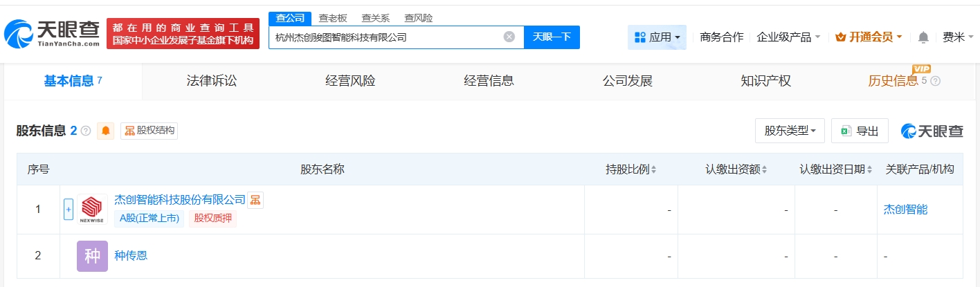Click the shareholder count number 2
Image resolution: width=980 pixels, height=287 pixels.
coord(73,131)
